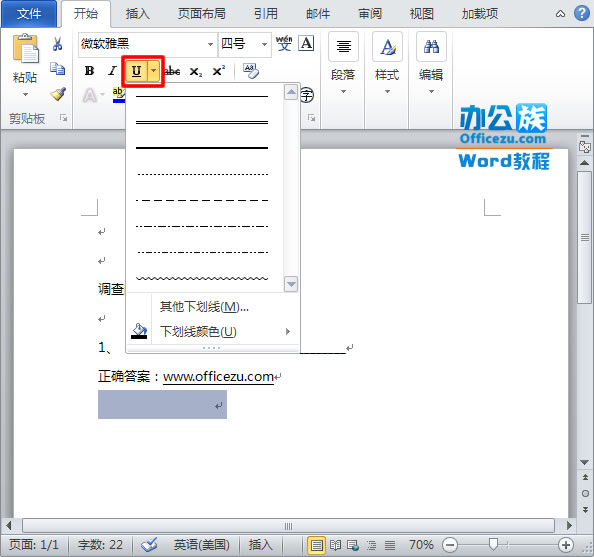
Task: Select Print Layout view icon
Action: coord(316,546)
